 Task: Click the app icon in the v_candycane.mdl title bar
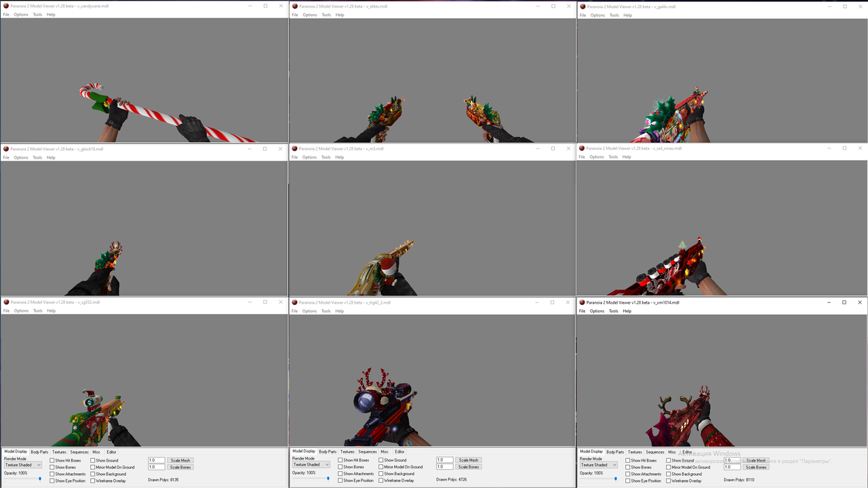coord(6,6)
